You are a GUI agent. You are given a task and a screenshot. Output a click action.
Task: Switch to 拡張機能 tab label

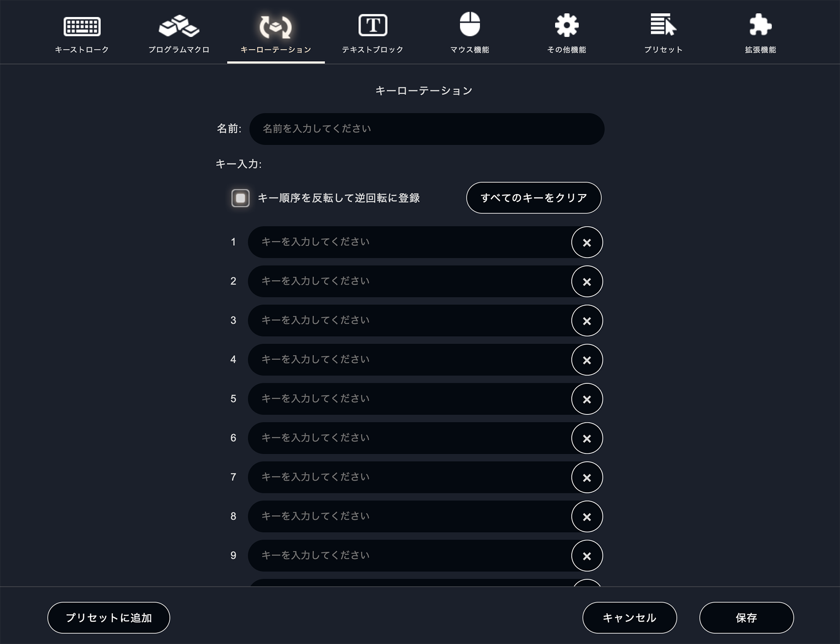pyautogui.click(x=760, y=50)
